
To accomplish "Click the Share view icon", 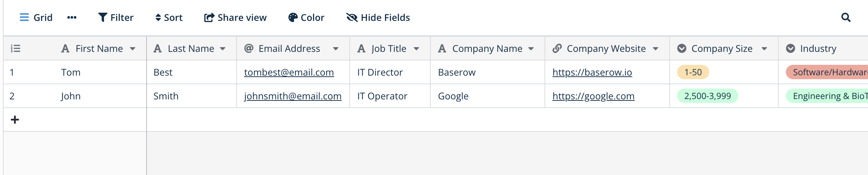I will coord(209,17).
